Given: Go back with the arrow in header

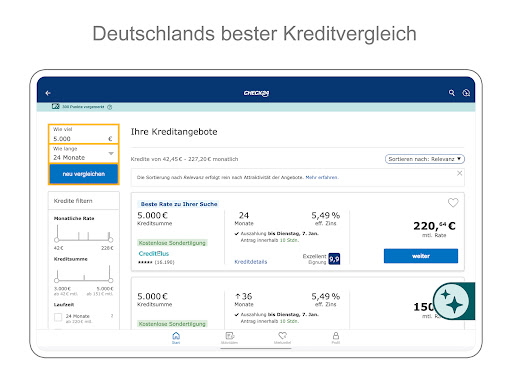Looking at the screenshot, I should coord(48,93).
